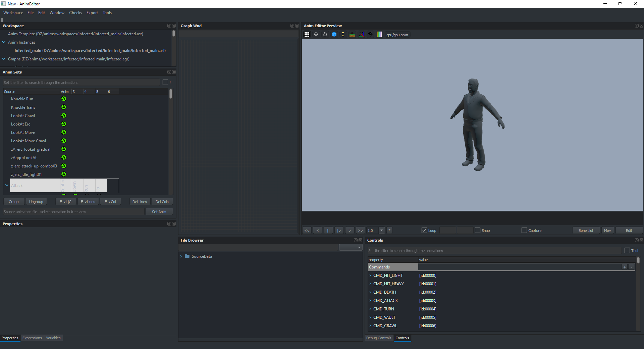Expand the SourceData folder arrow

[181, 256]
